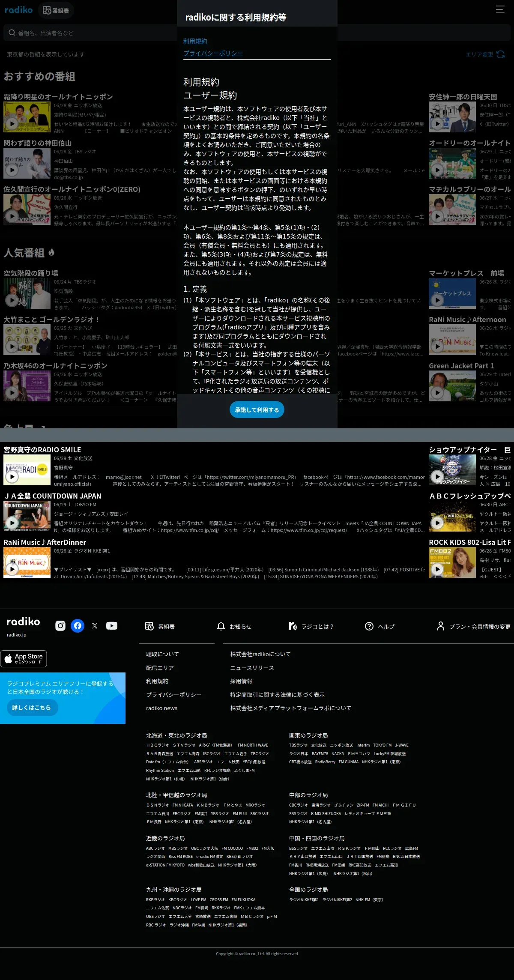The image size is (514, 980).
Task: Select ZIP-FM station link
Action: point(363,805)
